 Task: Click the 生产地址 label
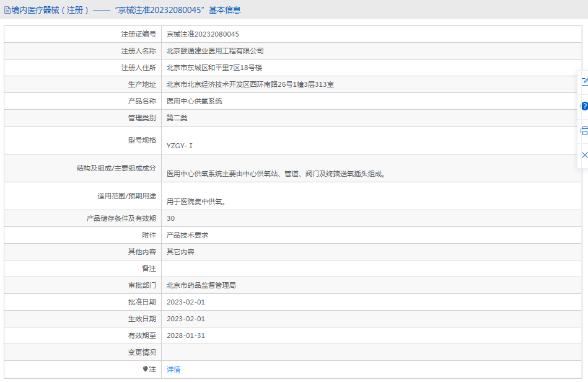[x=142, y=84]
